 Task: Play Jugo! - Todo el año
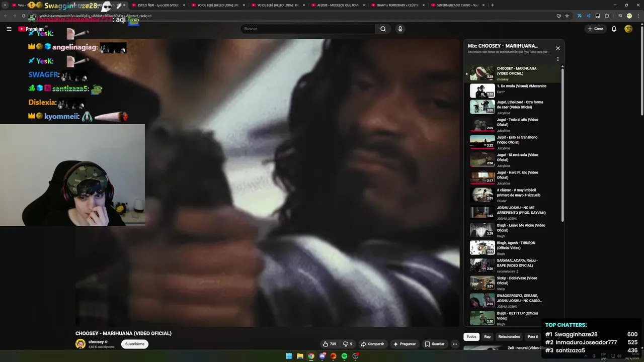click(x=512, y=125)
